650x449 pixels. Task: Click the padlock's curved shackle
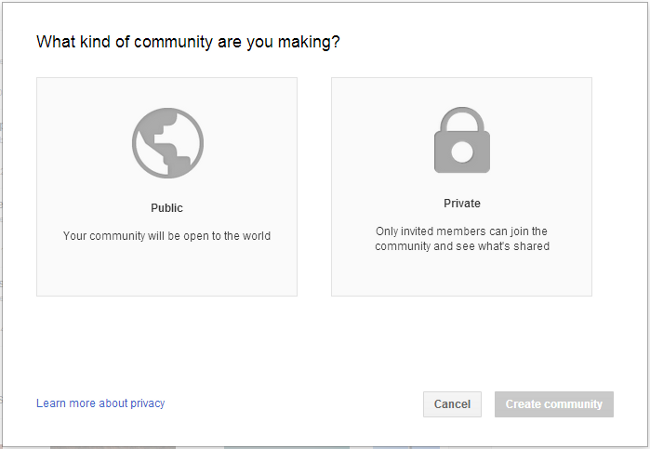click(x=462, y=118)
